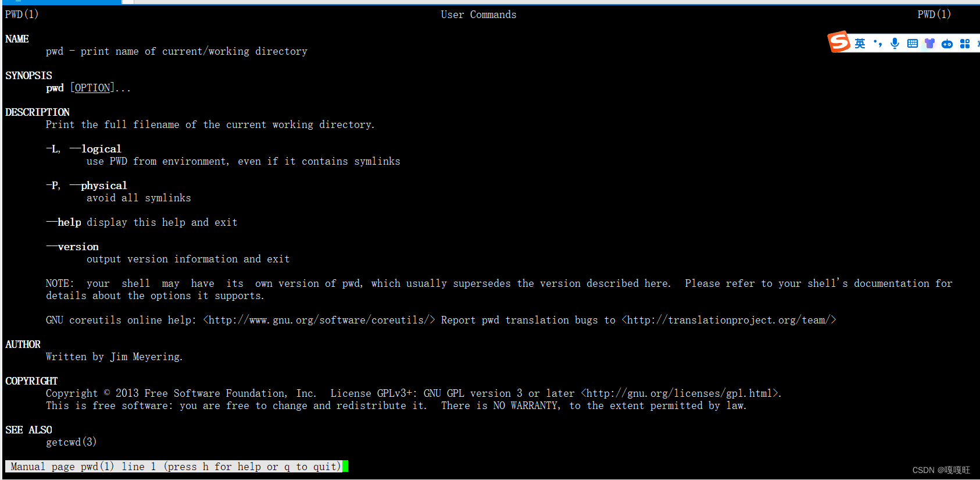Click 'Written by Jim Meyering.' line

click(x=114, y=357)
